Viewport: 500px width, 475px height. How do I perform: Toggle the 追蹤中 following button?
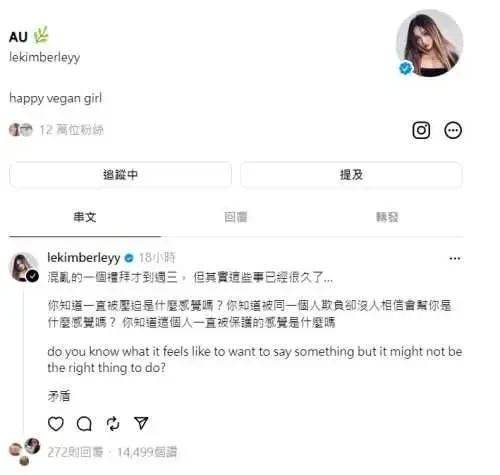[x=120, y=175]
